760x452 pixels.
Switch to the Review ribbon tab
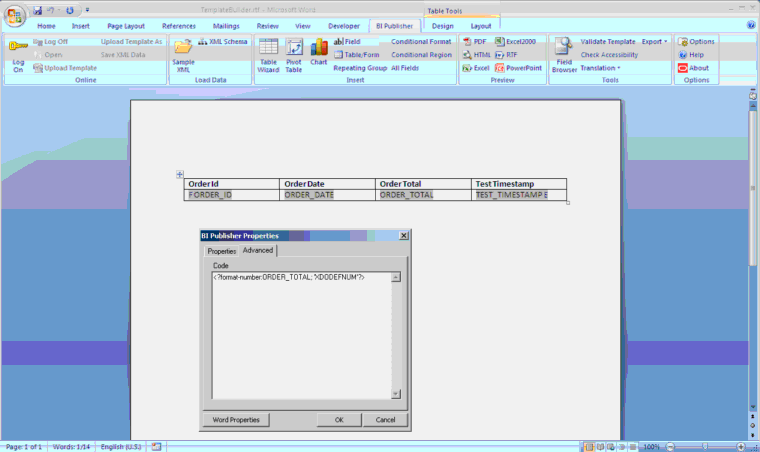point(268,26)
